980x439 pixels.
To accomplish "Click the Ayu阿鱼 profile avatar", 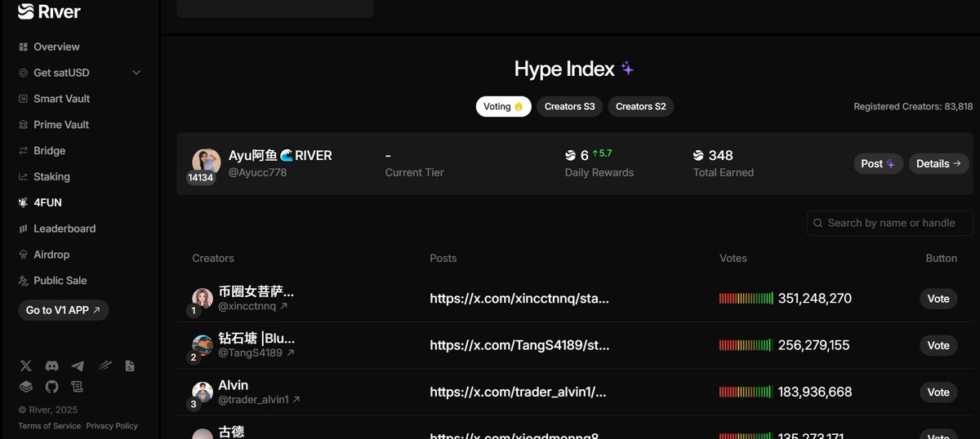I will click(206, 162).
